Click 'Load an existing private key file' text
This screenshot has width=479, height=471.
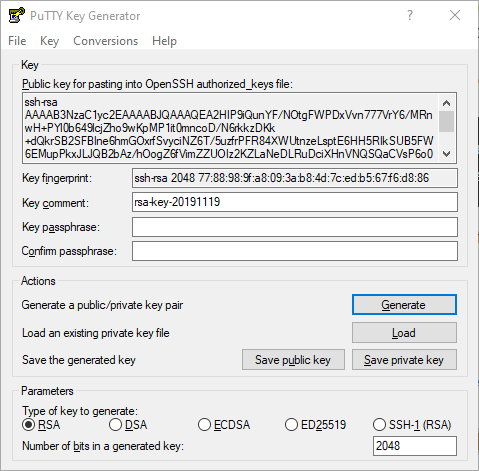(96, 333)
